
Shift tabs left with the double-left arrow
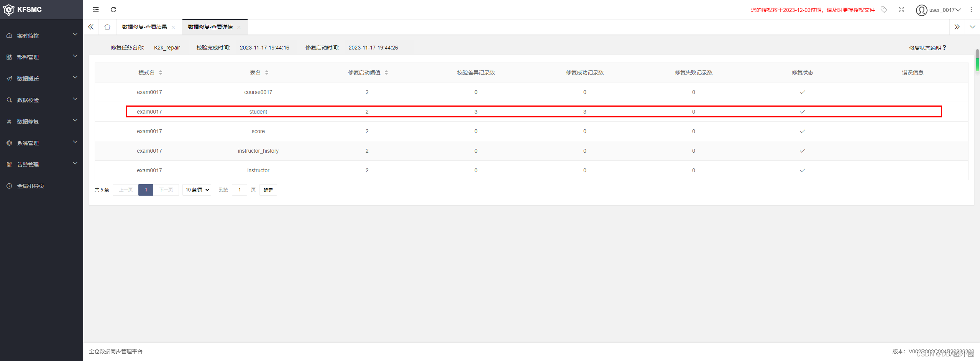91,27
